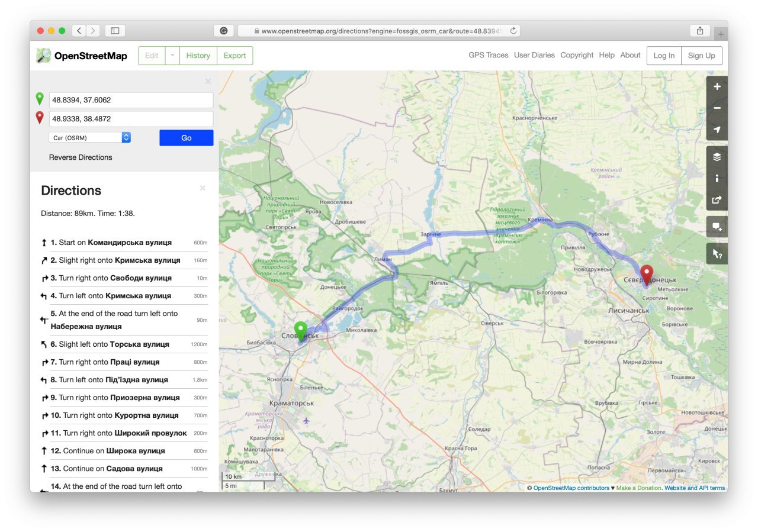Click Reverse Directions
The height and width of the screenshot is (532, 758).
81,157
